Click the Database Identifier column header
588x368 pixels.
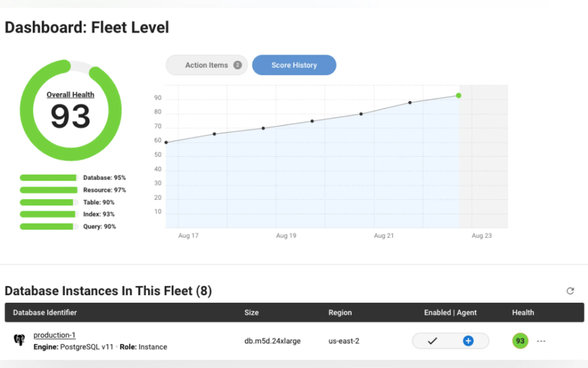pos(45,313)
